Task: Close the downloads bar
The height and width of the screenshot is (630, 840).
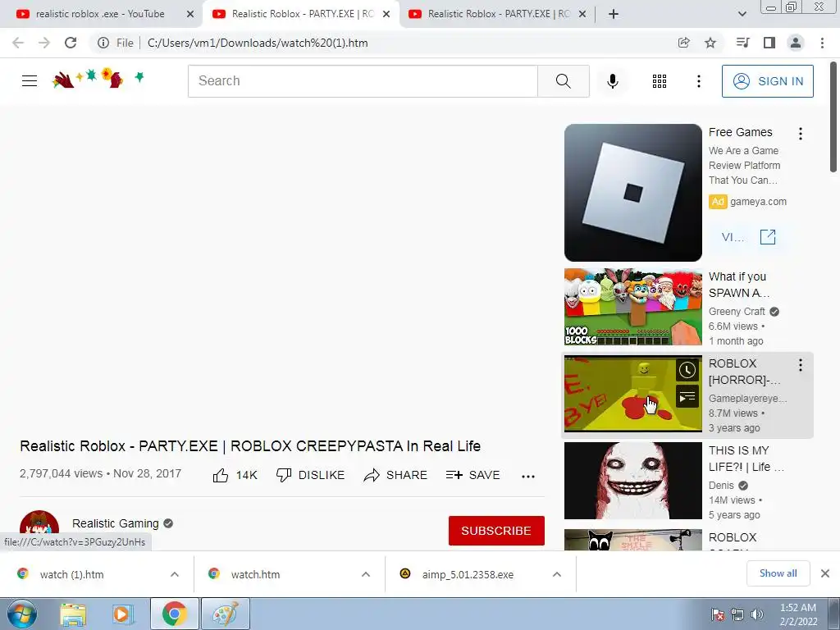Action: tap(825, 573)
